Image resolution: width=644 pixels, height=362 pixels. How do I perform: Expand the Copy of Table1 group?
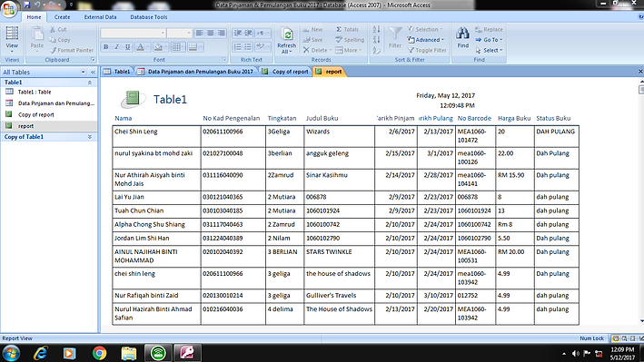pyautogui.click(x=90, y=137)
